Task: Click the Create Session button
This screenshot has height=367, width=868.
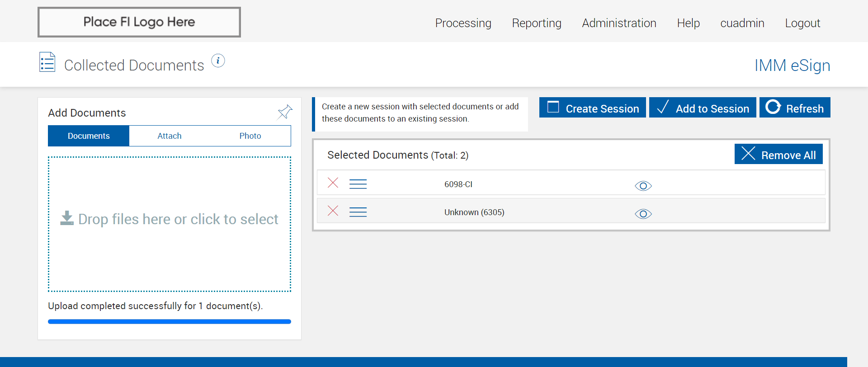Action: (592, 108)
